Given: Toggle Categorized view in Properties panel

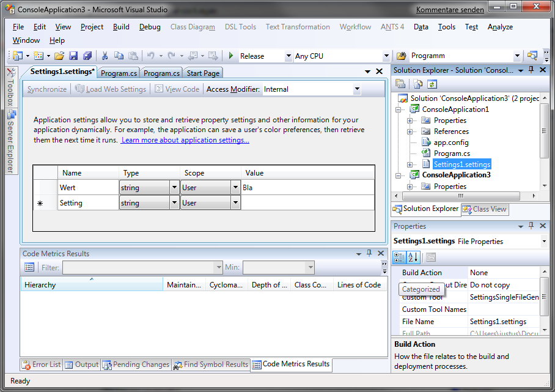Looking at the screenshot, I should click(x=399, y=257).
